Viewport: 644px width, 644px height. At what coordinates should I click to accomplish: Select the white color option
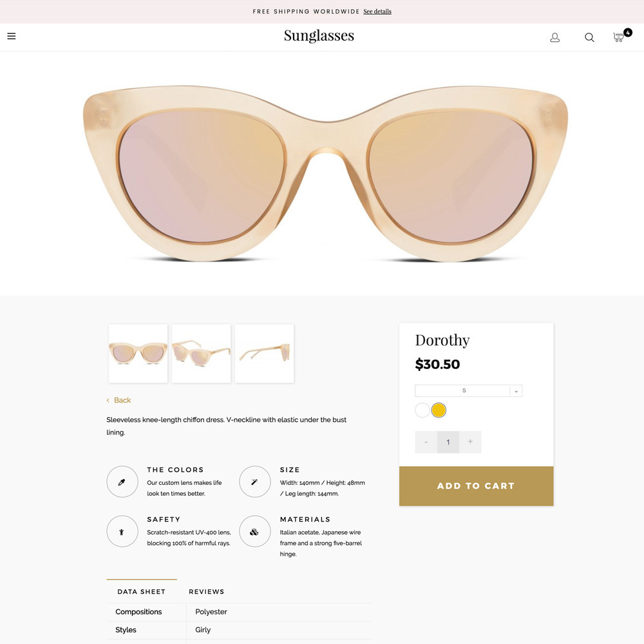click(x=422, y=410)
